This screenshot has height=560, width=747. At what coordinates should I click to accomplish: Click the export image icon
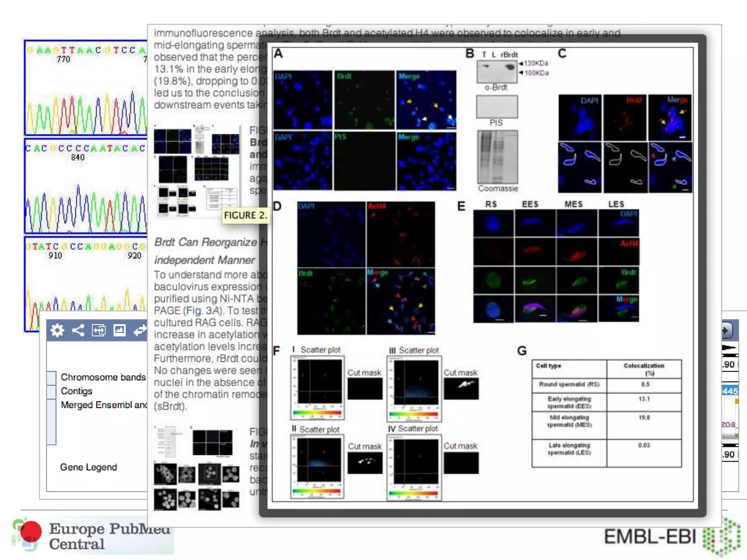click(119, 330)
